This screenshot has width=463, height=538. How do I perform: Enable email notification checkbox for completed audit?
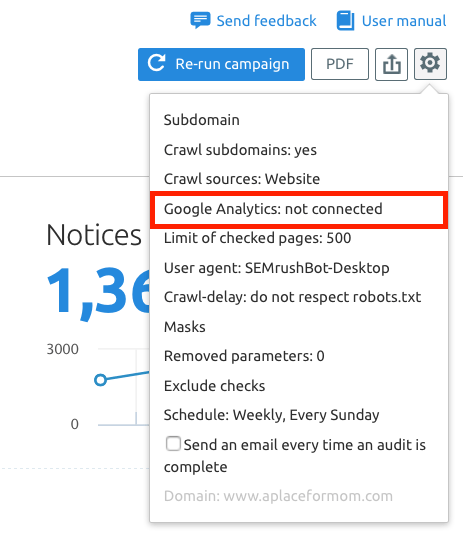(173, 443)
